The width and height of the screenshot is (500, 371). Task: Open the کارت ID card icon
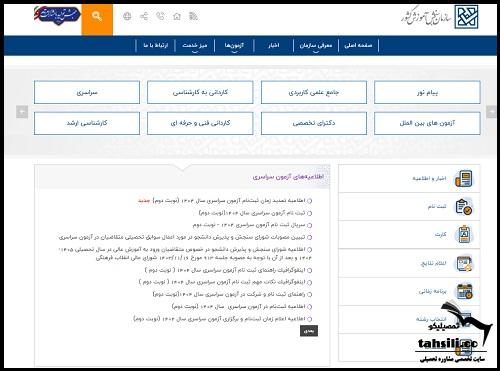pos(464,234)
